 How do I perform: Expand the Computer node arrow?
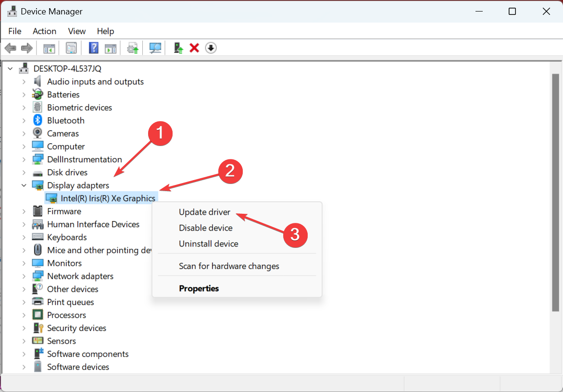pos(24,147)
